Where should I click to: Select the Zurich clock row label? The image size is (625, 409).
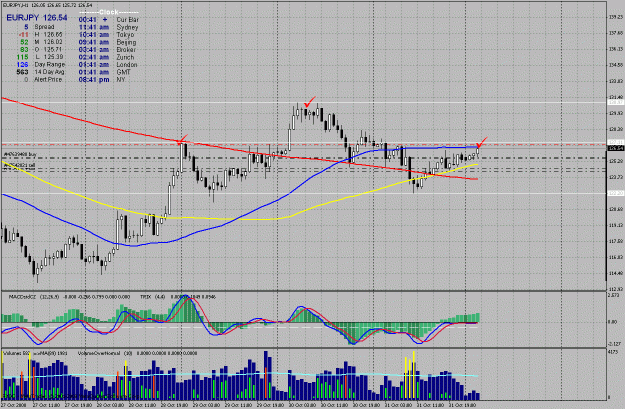pyautogui.click(x=125, y=57)
